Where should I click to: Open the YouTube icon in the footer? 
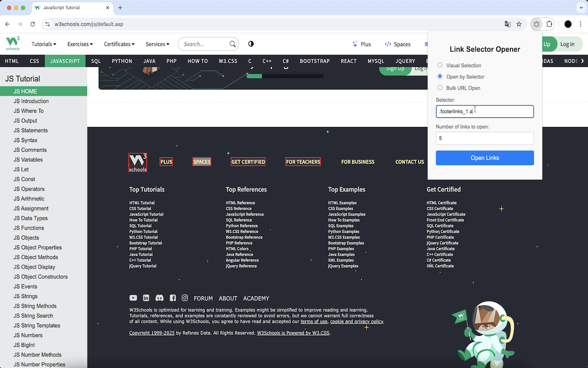[133, 298]
